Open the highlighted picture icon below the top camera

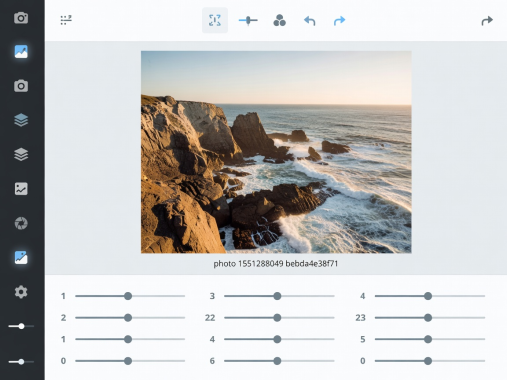[21, 52]
